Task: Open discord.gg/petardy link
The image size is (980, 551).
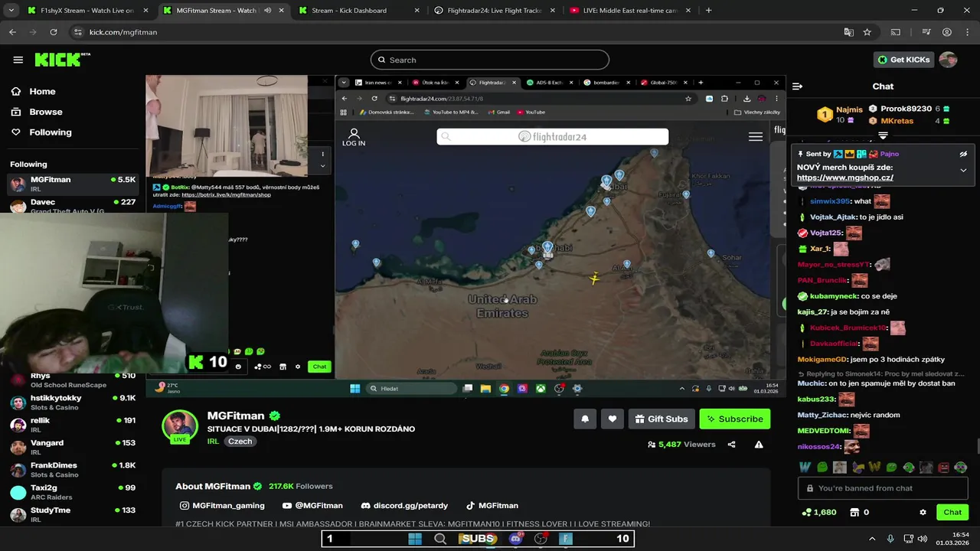Action: [404, 506]
